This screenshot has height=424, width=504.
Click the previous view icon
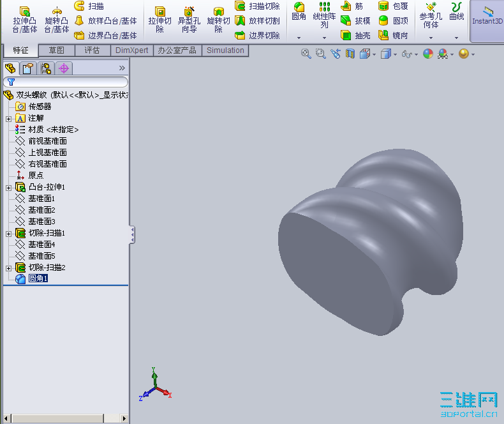coord(335,54)
